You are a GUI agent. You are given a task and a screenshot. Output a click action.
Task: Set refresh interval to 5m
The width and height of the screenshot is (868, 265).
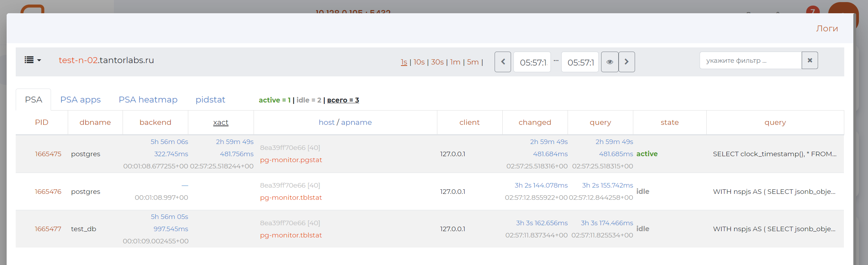click(x=473, y=62)
